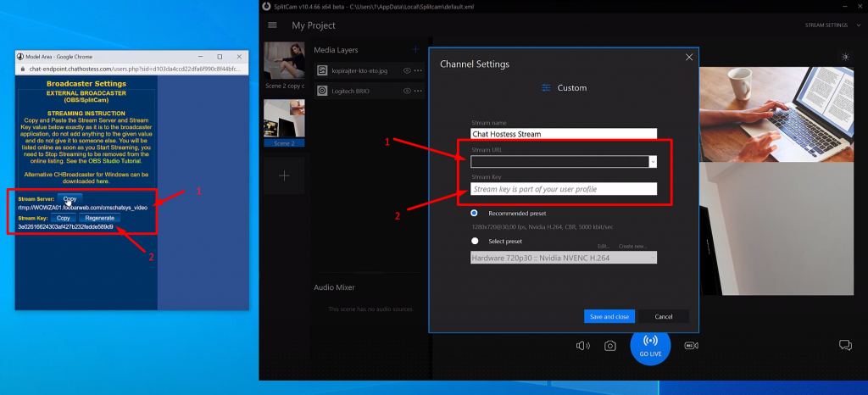
Task: Click the image icon of kopirajter-kto-eto.jpg layer
Action: point(321,70)
